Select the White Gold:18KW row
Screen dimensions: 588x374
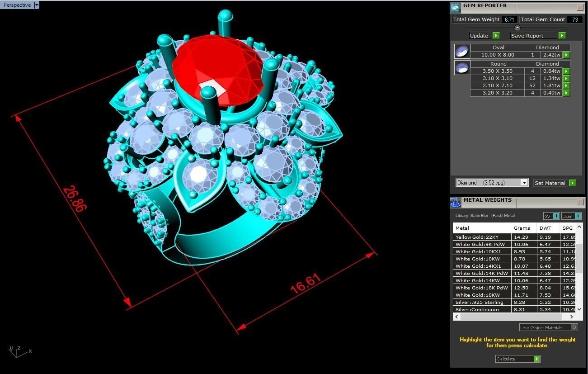coord(515,295)
